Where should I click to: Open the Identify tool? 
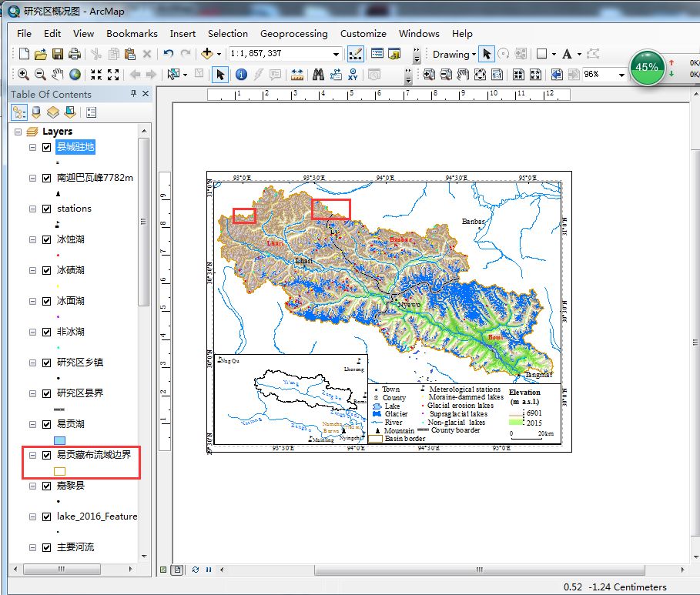[x=241, y=75]
